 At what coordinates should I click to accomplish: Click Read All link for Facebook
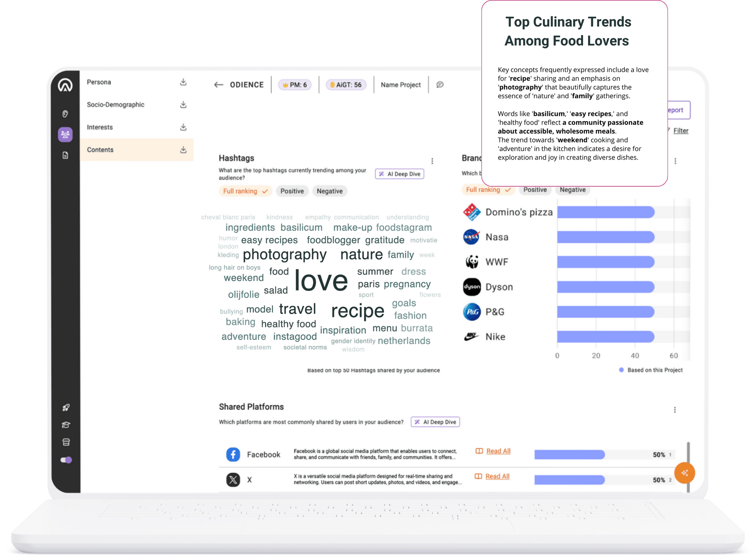498,451
